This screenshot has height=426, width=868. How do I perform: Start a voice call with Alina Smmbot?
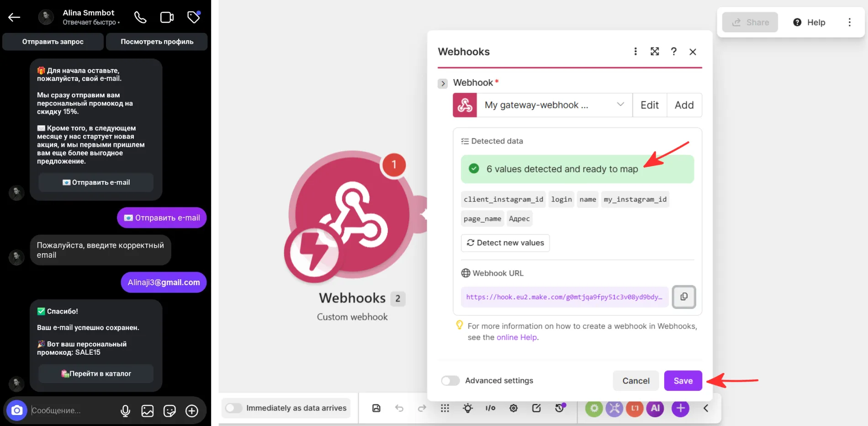pyautogui.click(x=140, y=17)
